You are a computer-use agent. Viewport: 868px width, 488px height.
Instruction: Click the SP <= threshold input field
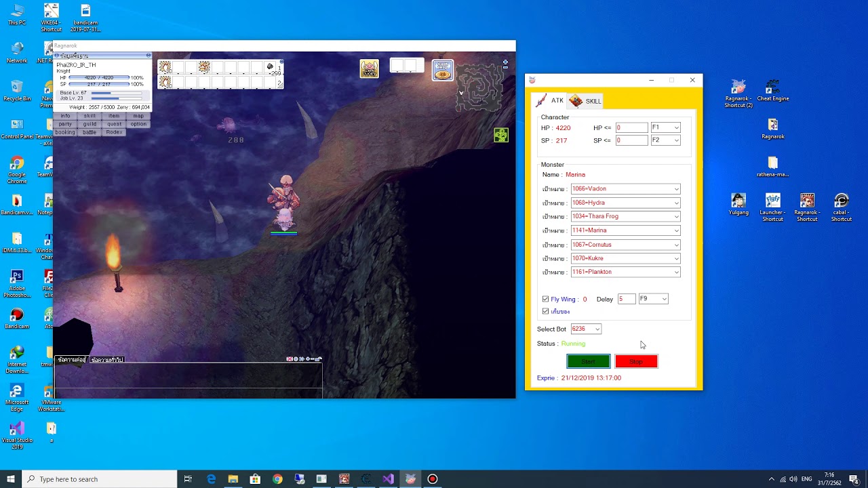631,140
